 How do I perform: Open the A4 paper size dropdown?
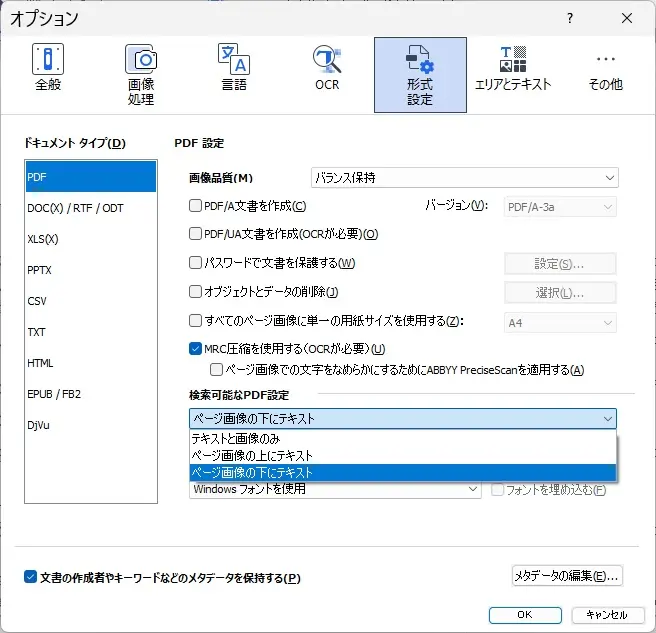(x=560, y=323)
